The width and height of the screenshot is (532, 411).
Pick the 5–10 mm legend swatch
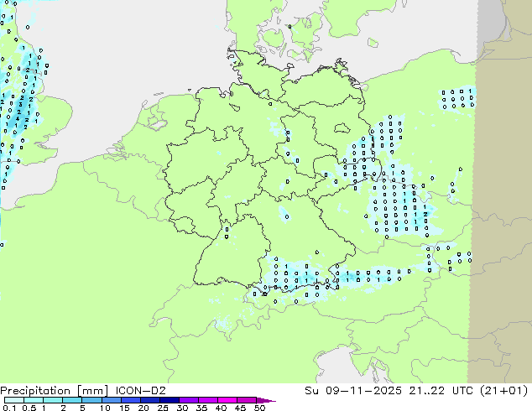point(91,400)
